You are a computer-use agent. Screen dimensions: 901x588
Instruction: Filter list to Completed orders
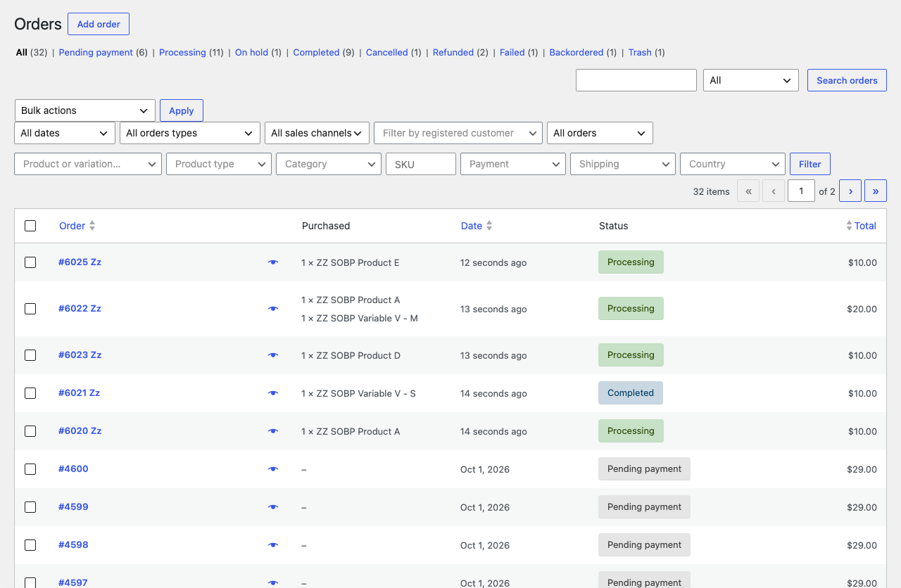tap(316, 53)
